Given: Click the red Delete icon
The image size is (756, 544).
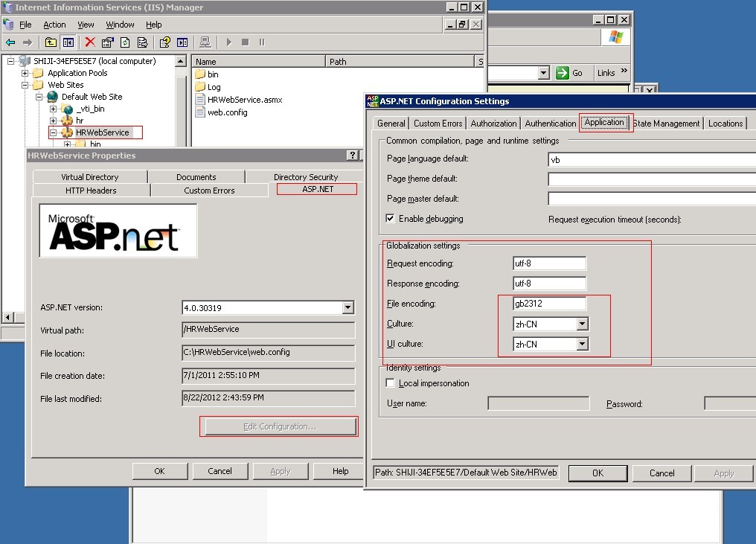Looking at the screenshot, I should click(90, 42).
